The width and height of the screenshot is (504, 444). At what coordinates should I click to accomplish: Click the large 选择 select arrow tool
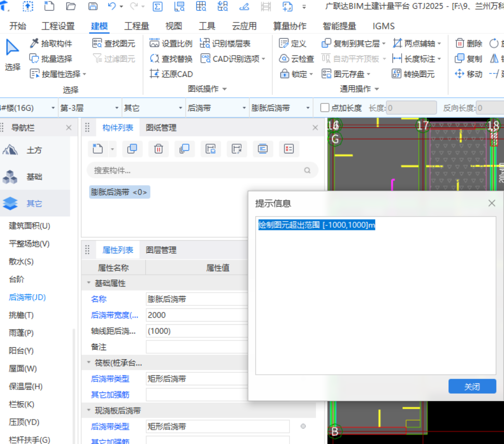coord(13,55)
